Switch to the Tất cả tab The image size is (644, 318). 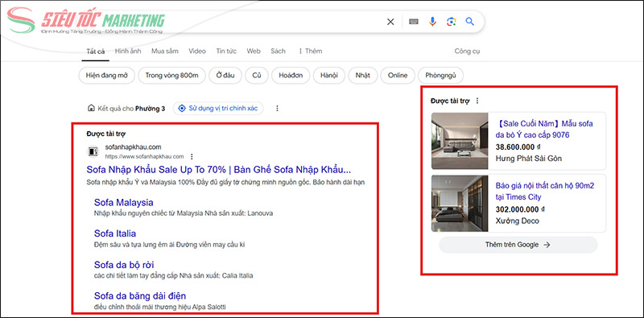point(95,52)
